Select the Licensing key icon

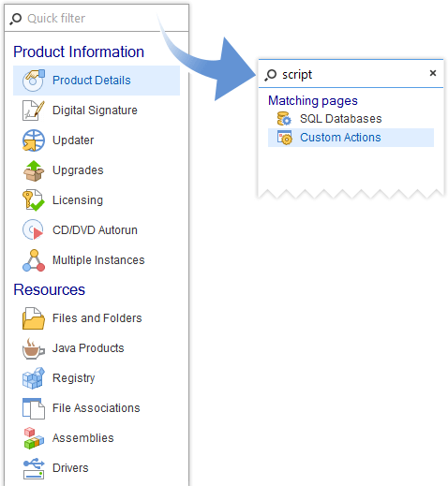pos(34,200)
